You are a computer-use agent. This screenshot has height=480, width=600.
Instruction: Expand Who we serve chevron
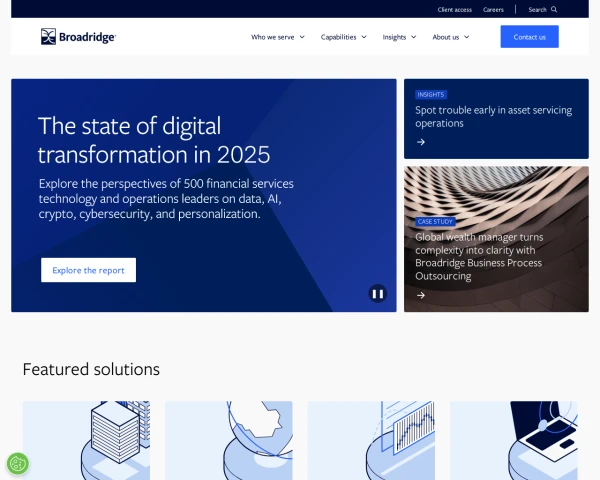pos(302,37)
